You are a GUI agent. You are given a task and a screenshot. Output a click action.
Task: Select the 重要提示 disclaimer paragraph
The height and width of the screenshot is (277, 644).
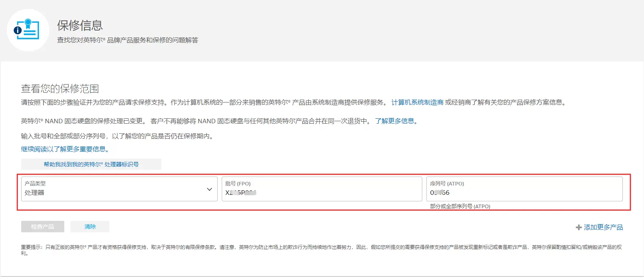click(321, 250)
